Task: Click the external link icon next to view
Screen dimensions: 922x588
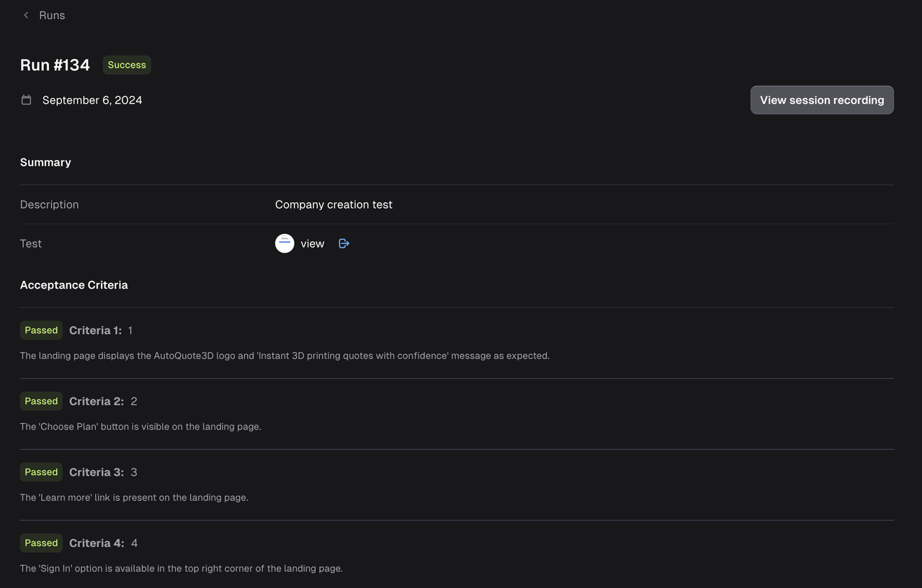Action: (343, 243)
